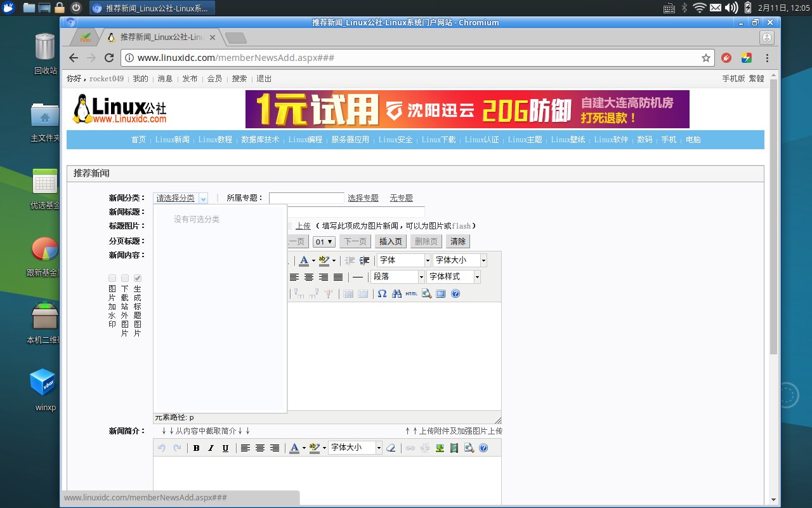Screen dimensions: 812x508
Task: Expand highlight color arrow in summary editor
Action: (324, 448)
